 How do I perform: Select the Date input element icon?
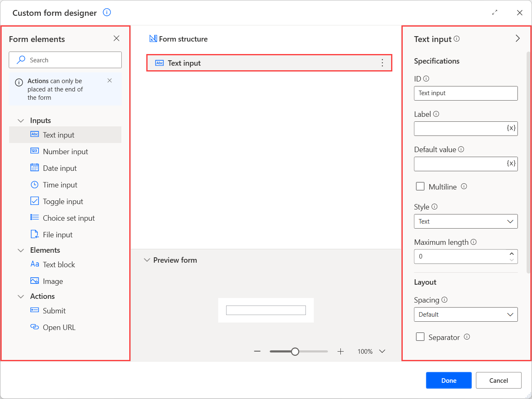pos(34,168)
